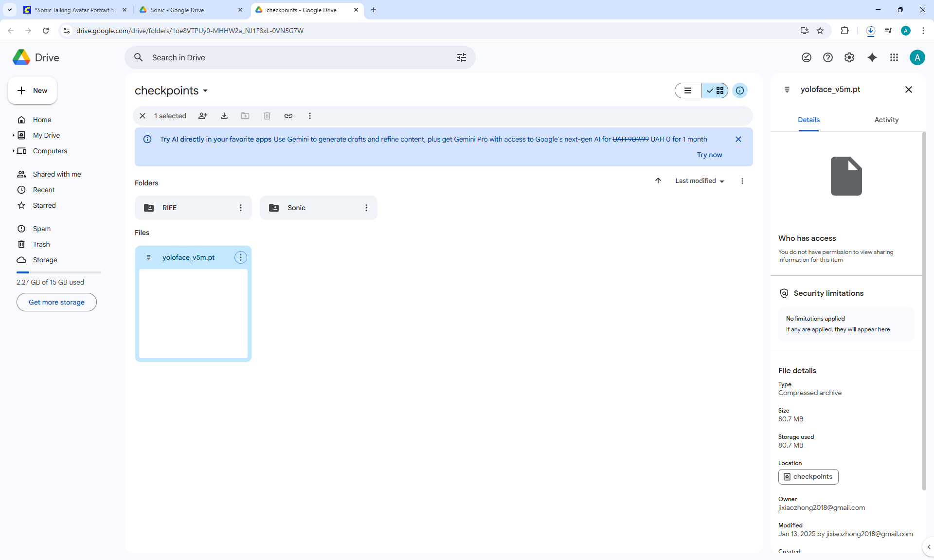Click the download icon in selection toolbar
Screen dimensions: 934x560
pyautogui.click(x=224, y=116)
